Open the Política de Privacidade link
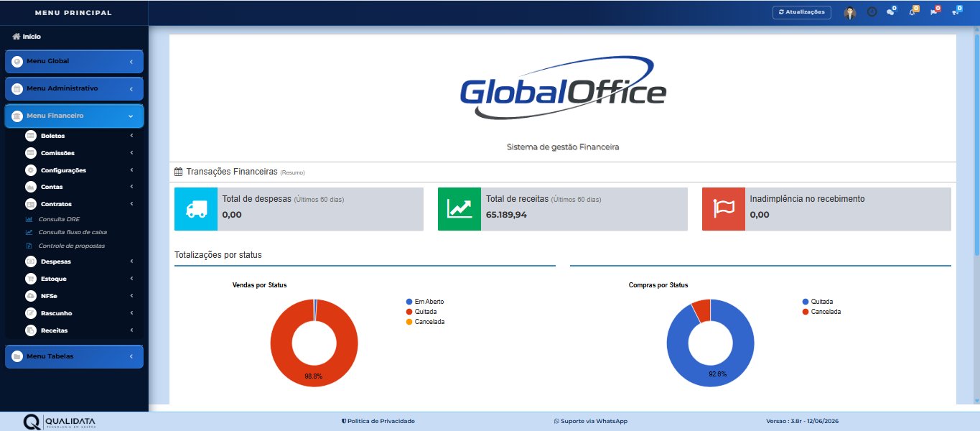The image size is (980, 431). tap(378, 421)
